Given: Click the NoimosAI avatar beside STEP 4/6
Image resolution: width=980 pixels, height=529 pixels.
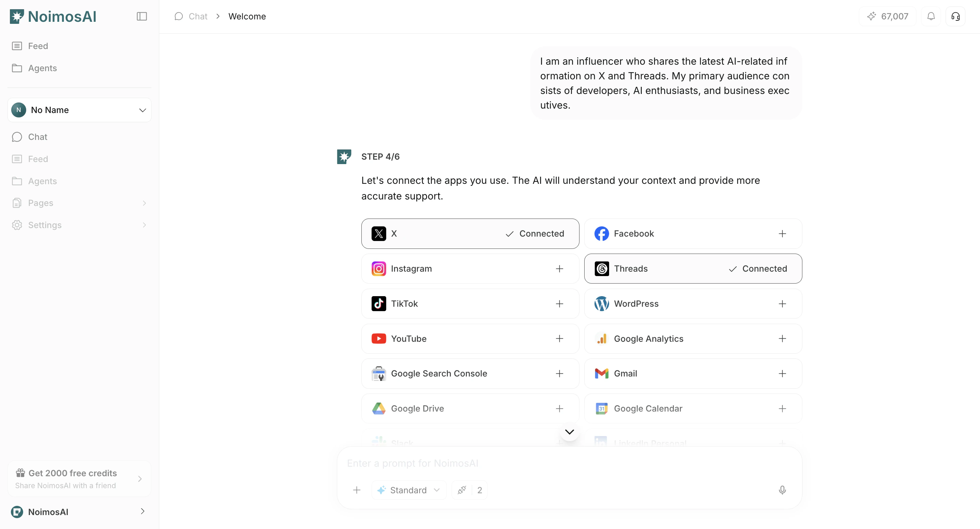Looking at the screenshot, I should (344, 157).
